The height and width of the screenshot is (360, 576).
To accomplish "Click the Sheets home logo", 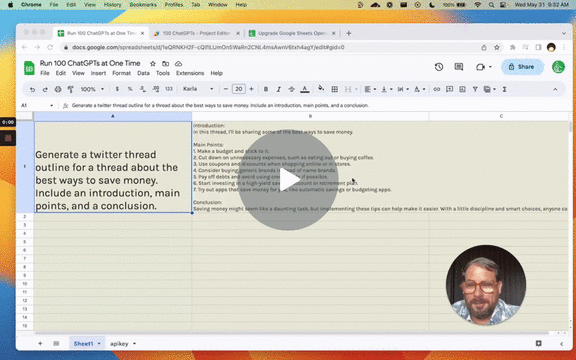I will pyautogui.click(x=29, y=68).
